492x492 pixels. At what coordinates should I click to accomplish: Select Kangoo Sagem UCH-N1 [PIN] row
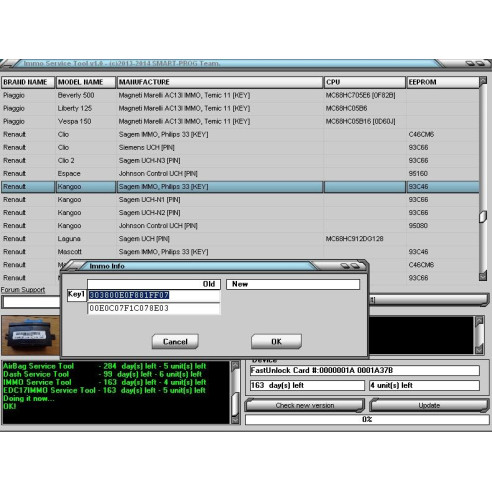click(x=240, y=200)
